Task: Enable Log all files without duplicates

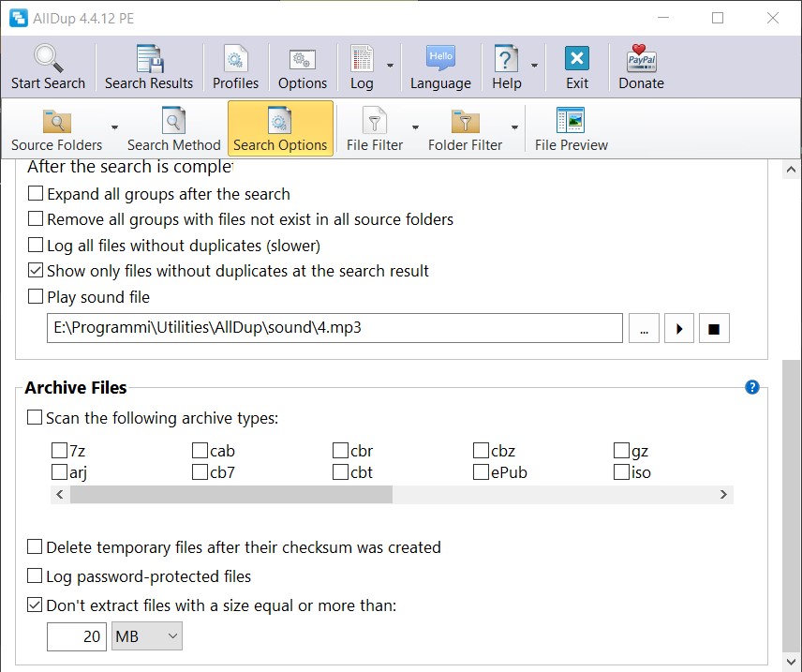Action: [36, 245]
